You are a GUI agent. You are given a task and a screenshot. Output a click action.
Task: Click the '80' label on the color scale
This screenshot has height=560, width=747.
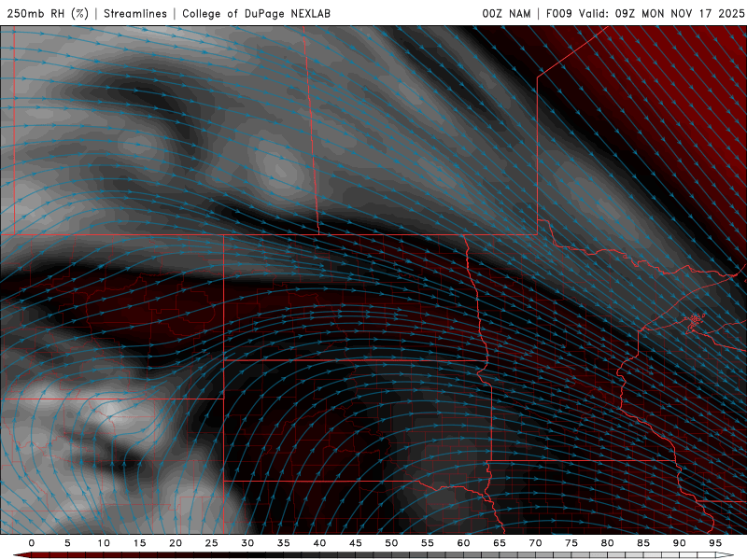(607, 543)
